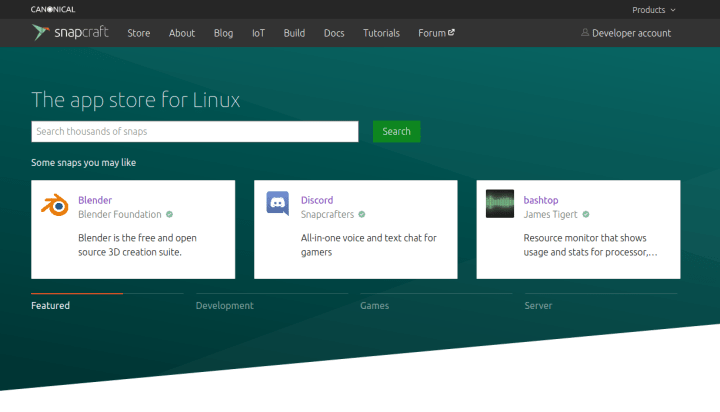Open the About page
The height and width of the screenshot is (412, 720).
coord(182,33)
